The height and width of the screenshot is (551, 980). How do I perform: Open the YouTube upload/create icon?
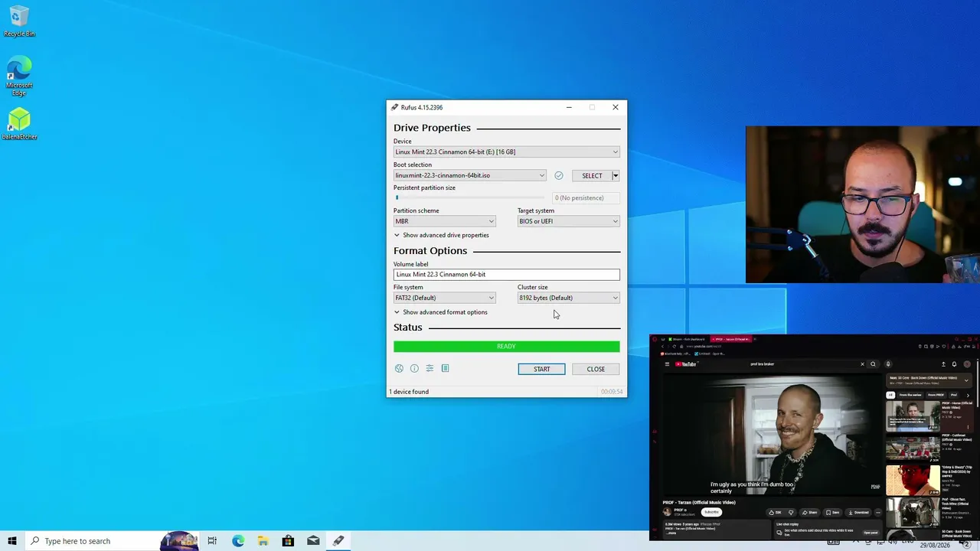pyautogui.click(x=943, y=364)
